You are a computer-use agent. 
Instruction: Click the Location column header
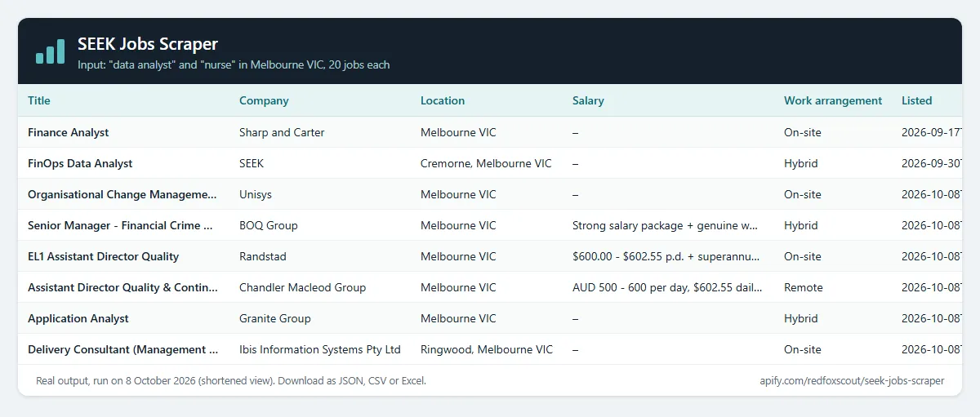coord(443,101)
